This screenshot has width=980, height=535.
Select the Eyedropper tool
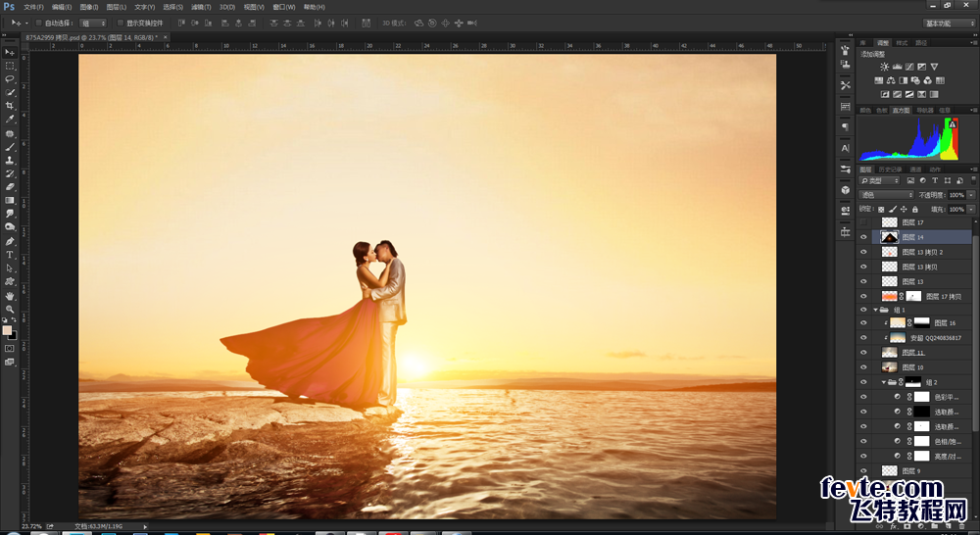pos(10,120)
